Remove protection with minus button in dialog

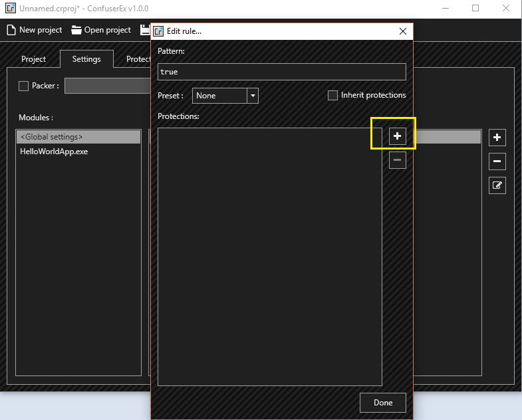398,160
